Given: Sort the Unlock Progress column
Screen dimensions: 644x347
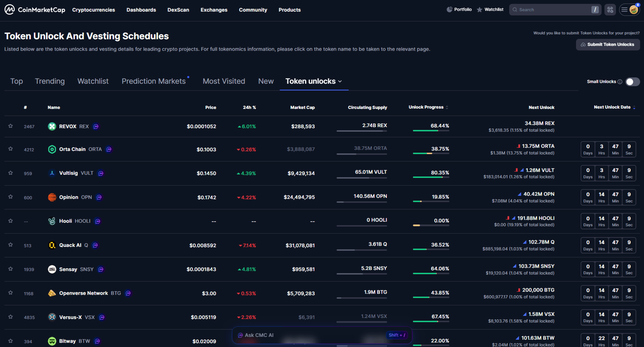Looking at the screenshot, I should pyautogui.click(x=447, y=107).
